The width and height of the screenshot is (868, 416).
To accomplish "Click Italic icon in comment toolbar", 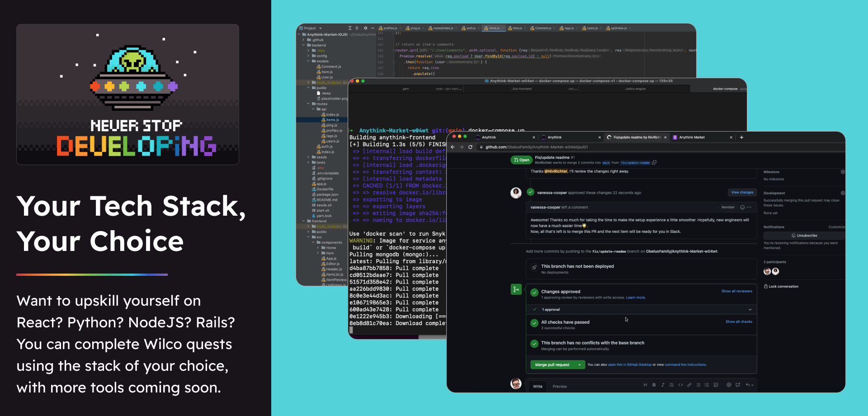I will 663,385.
